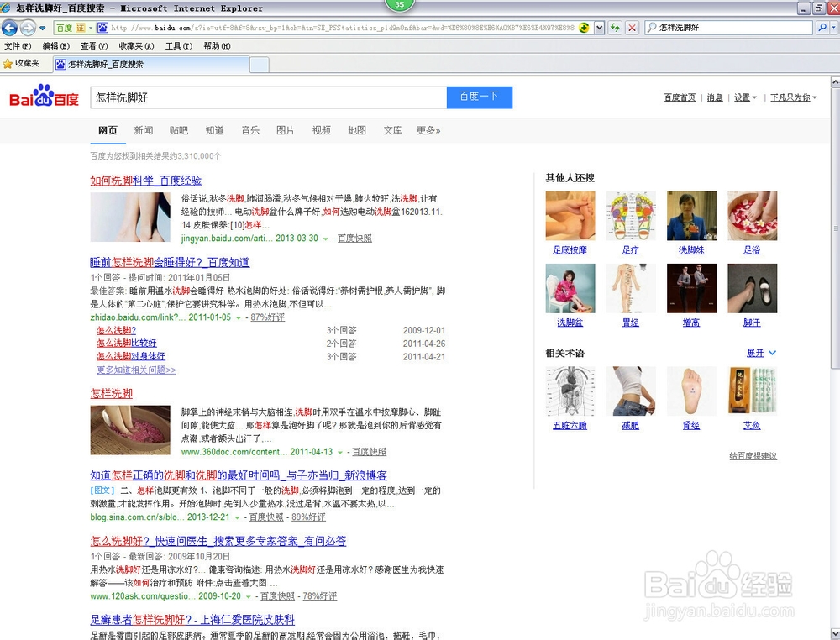The height and width of the screenshot is (640, 840).
Task: Switch to the 地图 search tab
Action: [357, 130]
